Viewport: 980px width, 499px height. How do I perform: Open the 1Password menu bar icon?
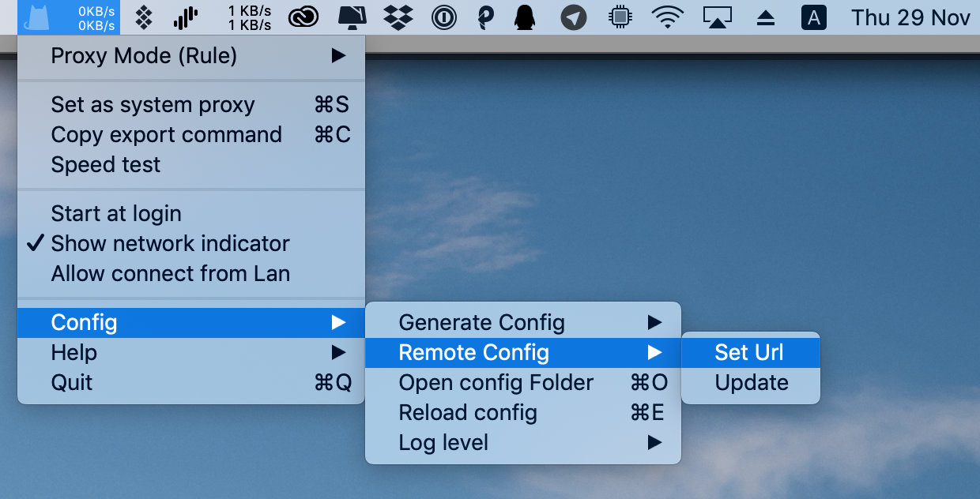point(444,17)
